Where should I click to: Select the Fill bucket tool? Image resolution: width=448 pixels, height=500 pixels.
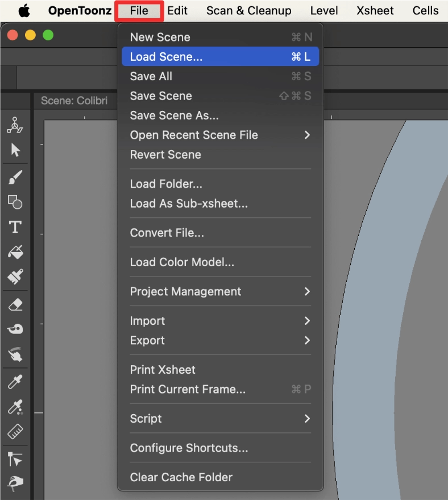click(x=15, y=252)
